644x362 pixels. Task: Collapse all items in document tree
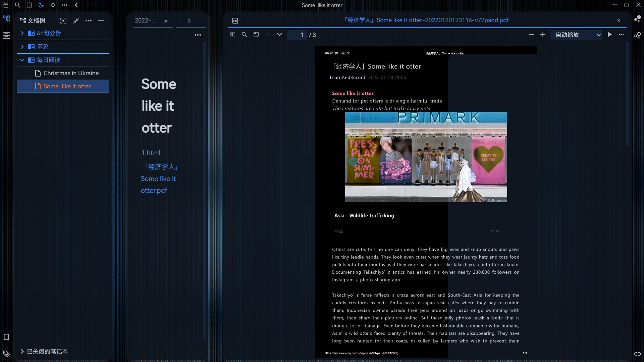point(76,21)
